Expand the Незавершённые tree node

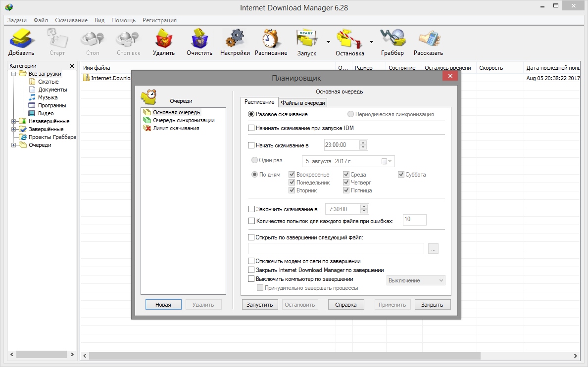[x=13, y=121]
